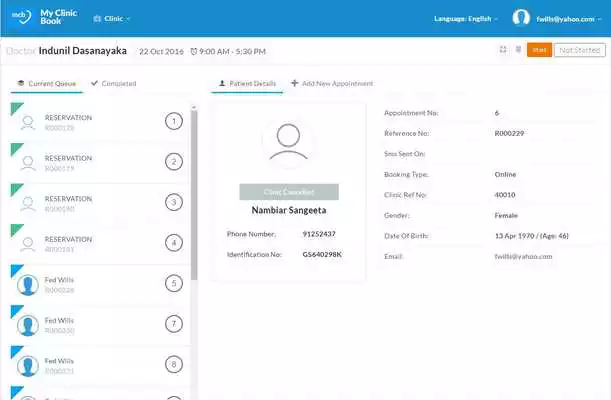Click the user avatar in header
611x400 pixels.
click(521, 18)
